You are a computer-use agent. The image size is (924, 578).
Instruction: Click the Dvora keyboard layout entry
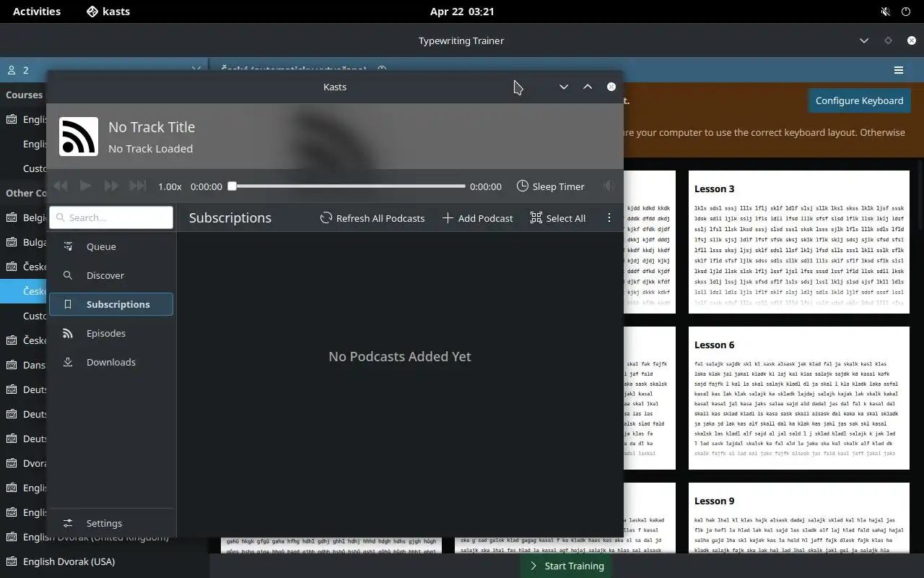point(23,463)
